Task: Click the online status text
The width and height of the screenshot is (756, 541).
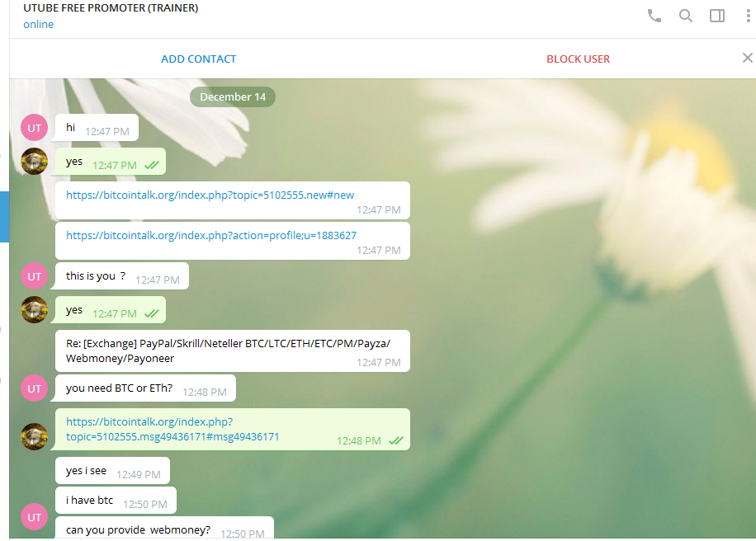Action: tap(39, 25)
